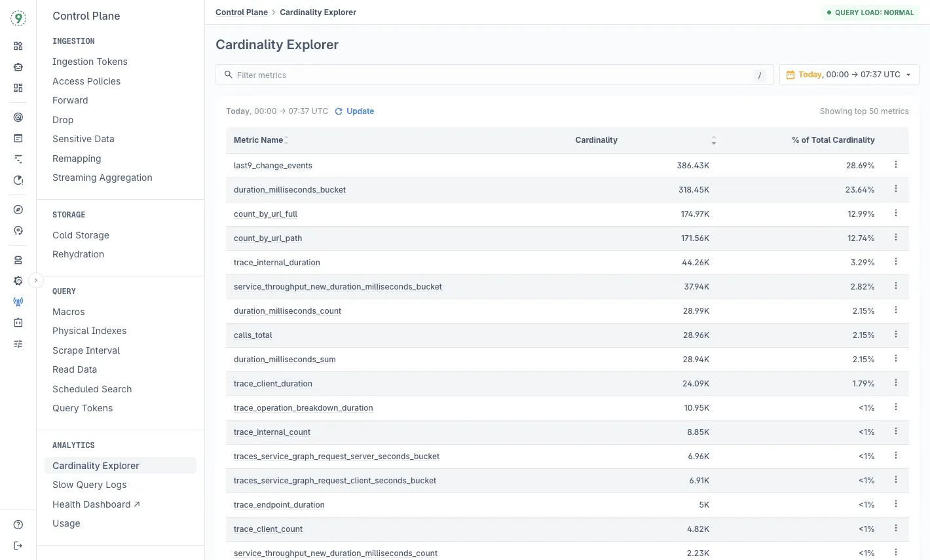Select the apps grid icon in sidebar
Image resolution: width=930 pixels, height=560 pixels.
[18, 46]
